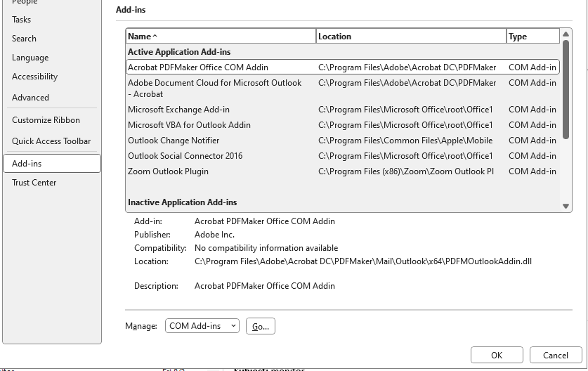Select Search in the options sidebar
The image size is (588, 371).
pyautogui.click(x=24, y=39)
